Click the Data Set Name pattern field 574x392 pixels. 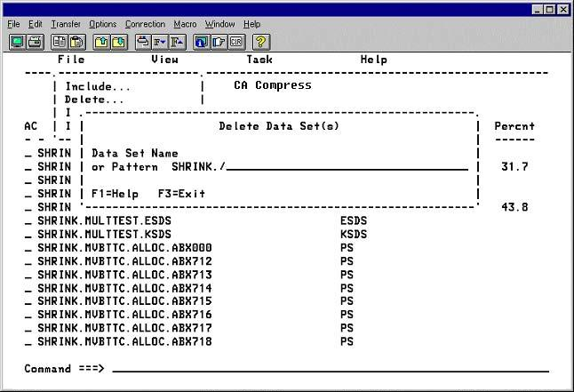[x=347, y=166]
